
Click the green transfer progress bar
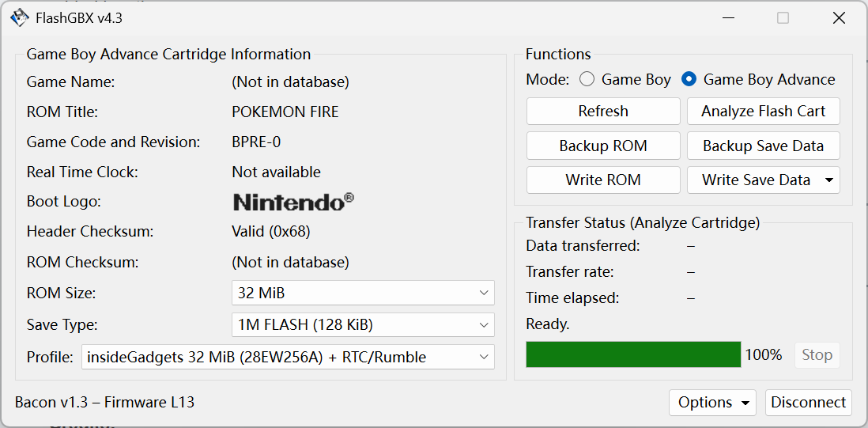point(633,354)
